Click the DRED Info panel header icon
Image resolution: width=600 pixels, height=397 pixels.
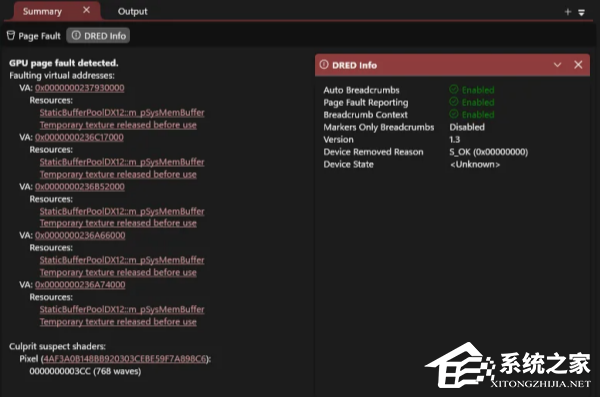tap(324, 65)
